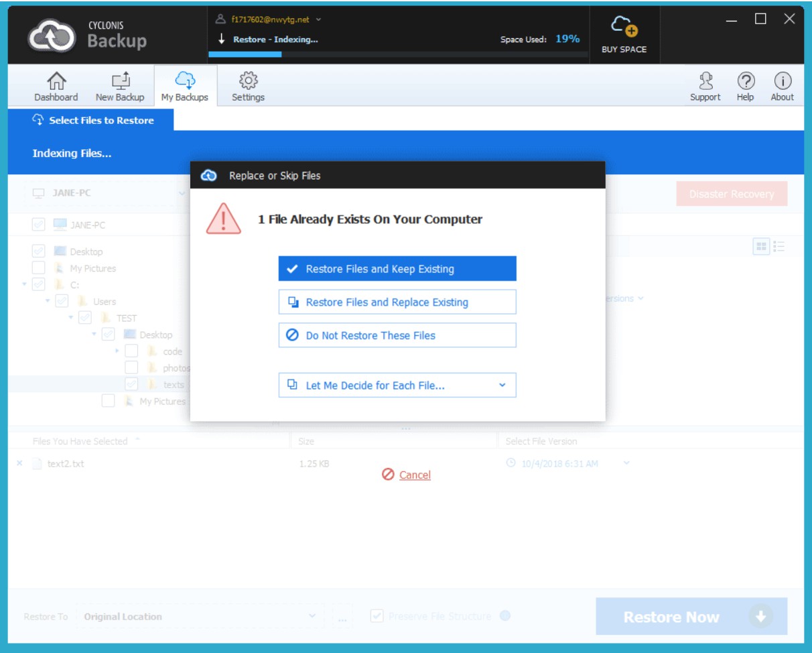
Task: Click the New Backup icon
Action: click(x=120, y=82)
